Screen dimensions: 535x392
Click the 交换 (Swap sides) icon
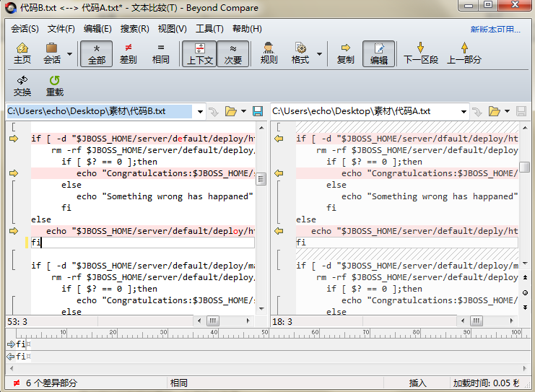click(22, 86)
